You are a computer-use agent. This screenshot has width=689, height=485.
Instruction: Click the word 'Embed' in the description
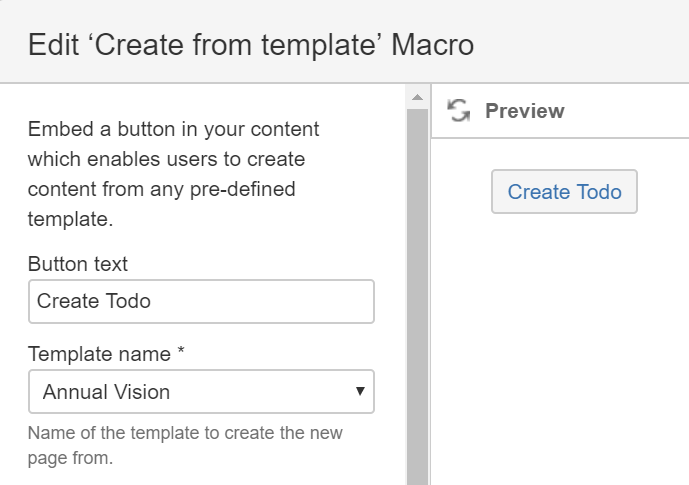coord(57,130)
